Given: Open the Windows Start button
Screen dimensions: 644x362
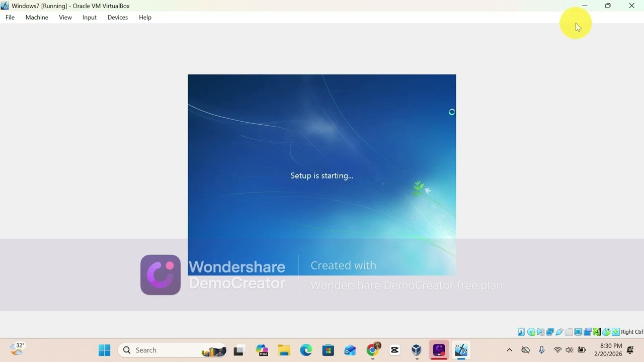Looking at the screenshot, I should (x=104, y=350).
